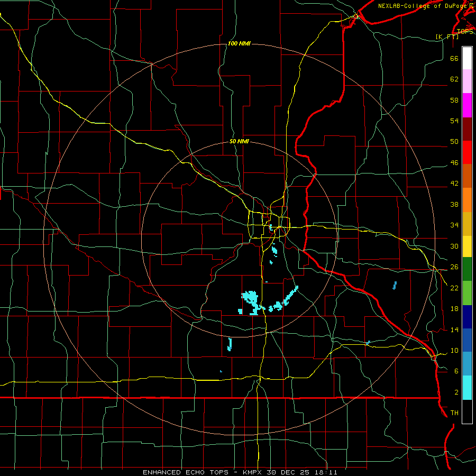Pick the dark red legend swatch
Image resolution: width=476 pixels, height=476 pixels.
click(x=467, y=129)
